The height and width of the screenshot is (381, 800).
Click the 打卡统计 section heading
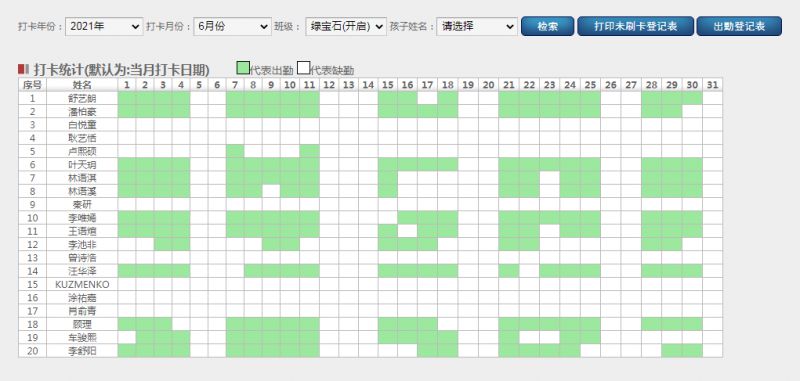click(x=121, y=69)
